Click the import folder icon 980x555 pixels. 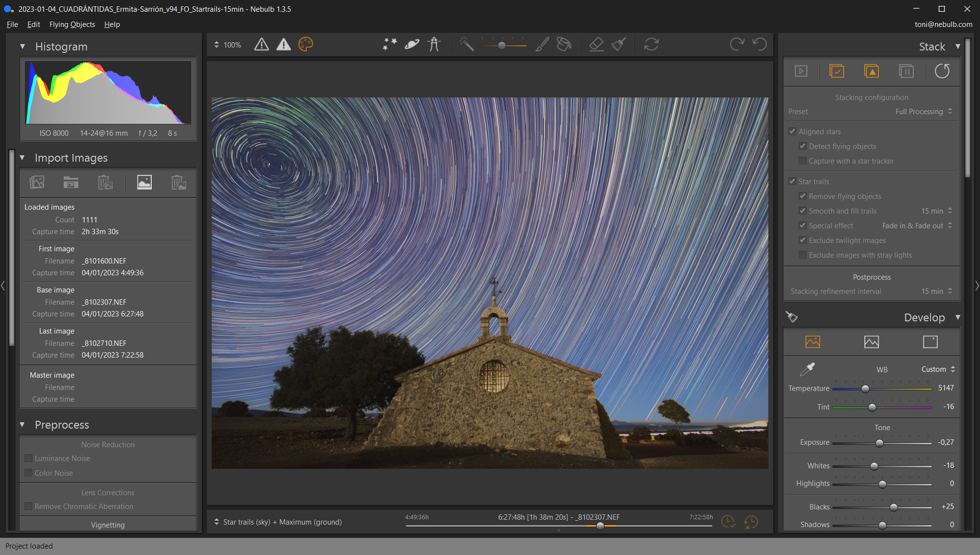(71, 182)
